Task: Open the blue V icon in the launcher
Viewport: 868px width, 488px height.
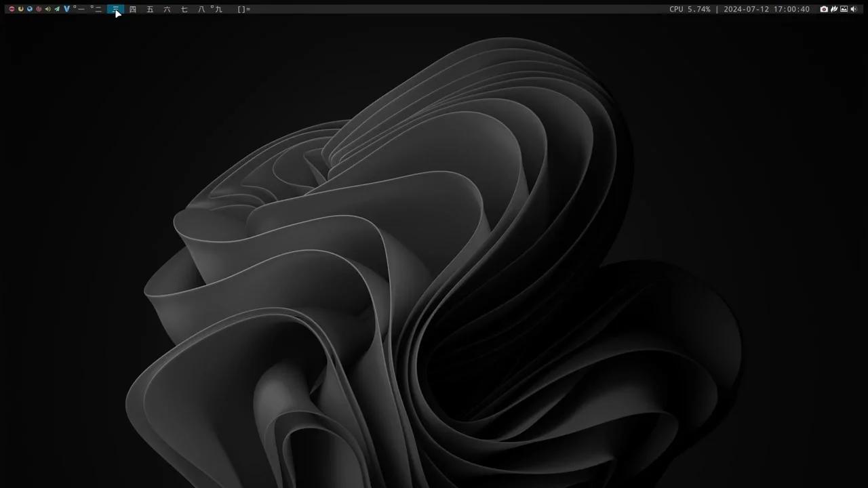Action: click(66, 9)
